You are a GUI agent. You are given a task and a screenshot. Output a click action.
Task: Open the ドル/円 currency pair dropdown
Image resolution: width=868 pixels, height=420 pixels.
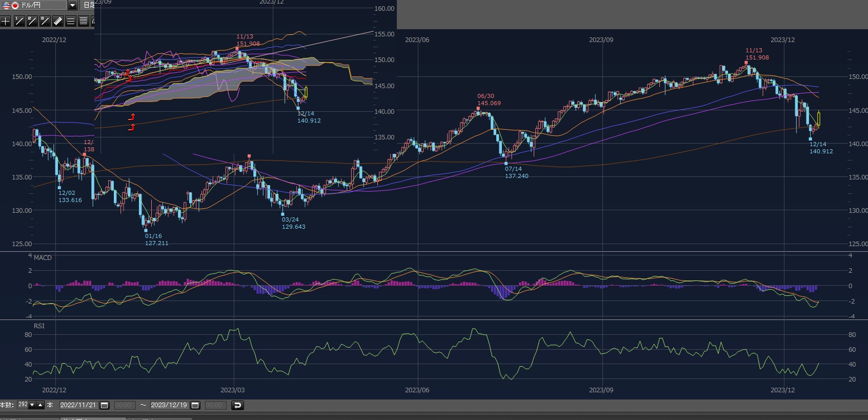pyautogui.click(x=73, y=5)
